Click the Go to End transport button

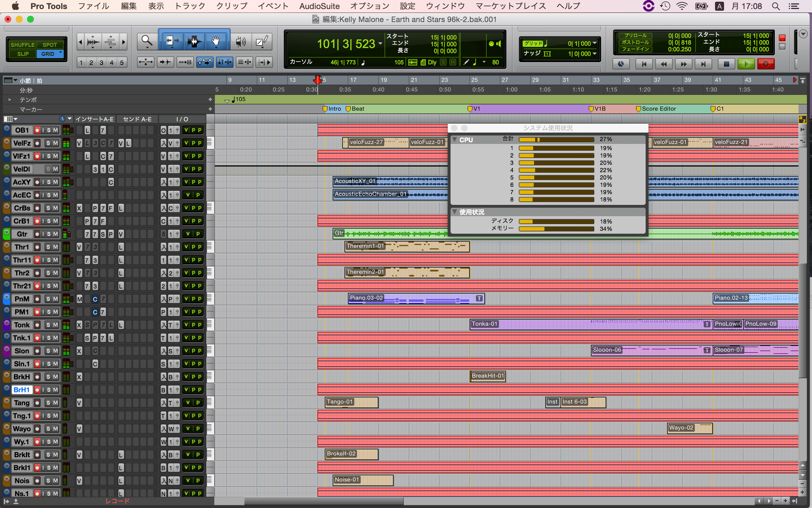click(x=703, y=63)
